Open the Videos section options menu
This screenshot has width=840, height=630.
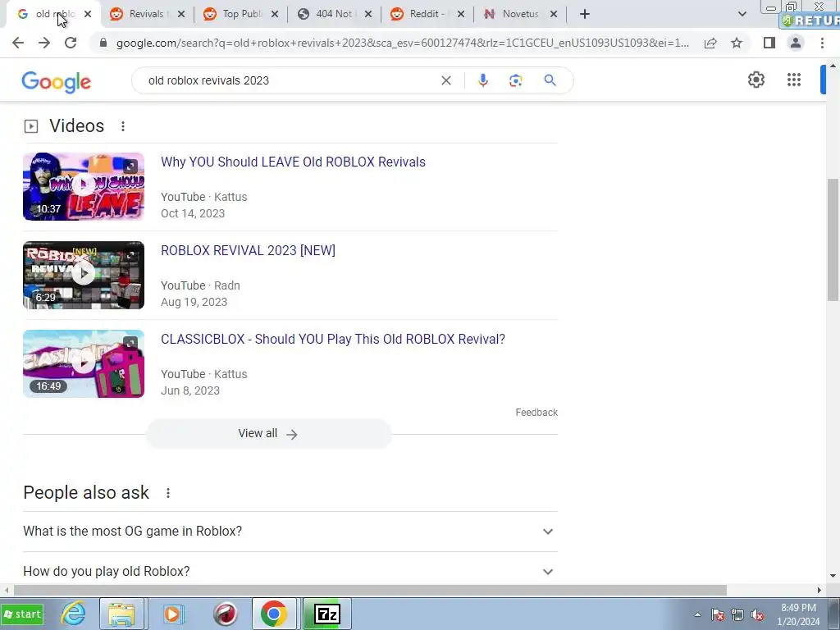(x=123, y=126)
